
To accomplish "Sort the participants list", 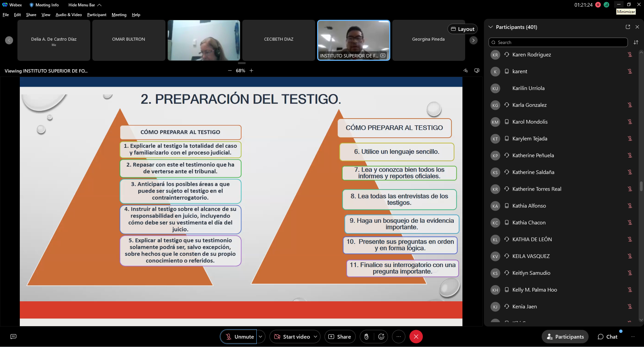I will [636, 42].
